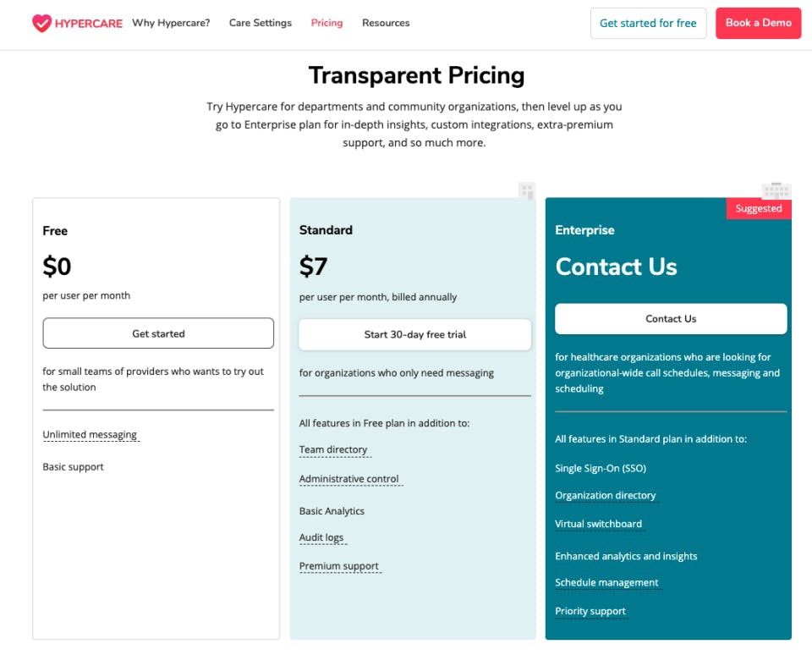Click the small building icon above Standard plan
Image resolution: width=812 pixels, height=655 pixels.
(x=527, y=190)
